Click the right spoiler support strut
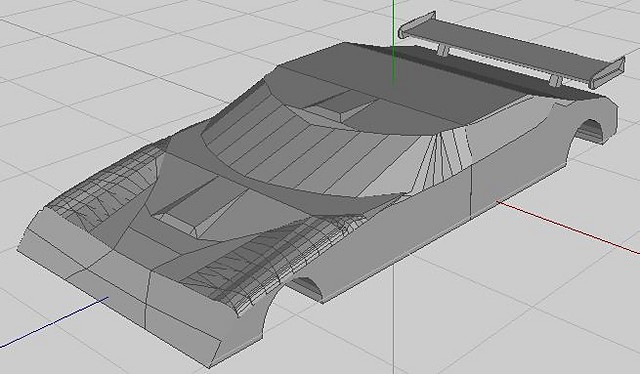Image resolution: width=640 pixels, height=374 pixels. (555, 80)
